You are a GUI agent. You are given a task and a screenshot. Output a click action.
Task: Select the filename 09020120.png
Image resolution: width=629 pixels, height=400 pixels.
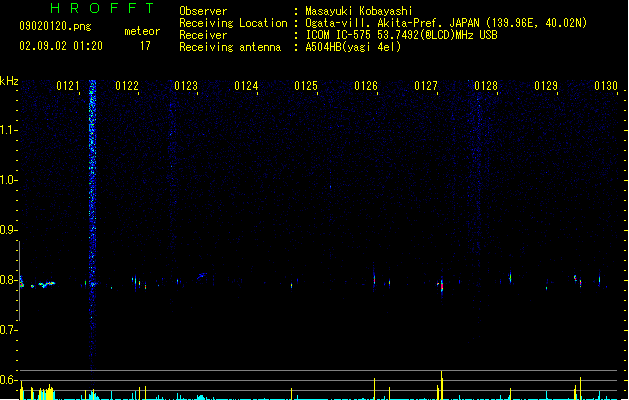click(55, 27)
